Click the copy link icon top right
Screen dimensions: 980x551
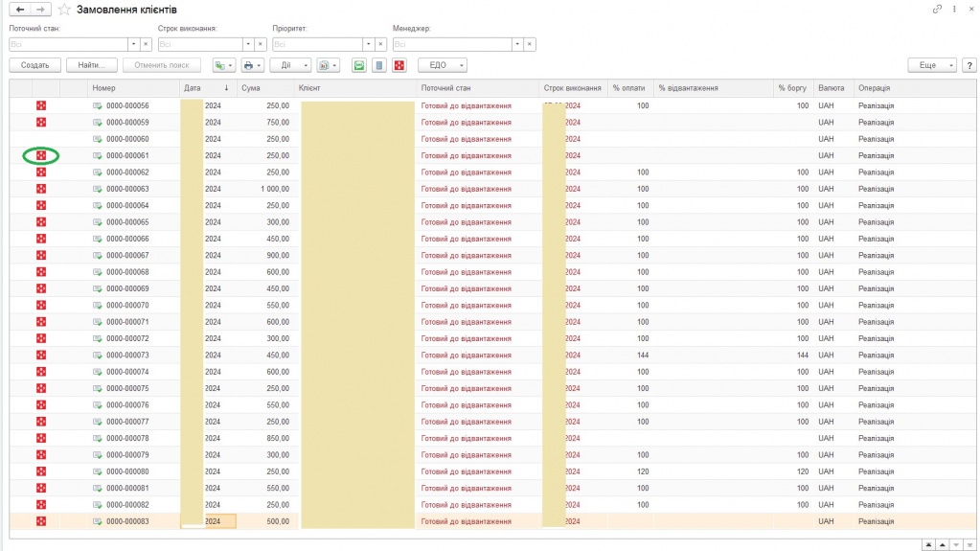point(937,9)
